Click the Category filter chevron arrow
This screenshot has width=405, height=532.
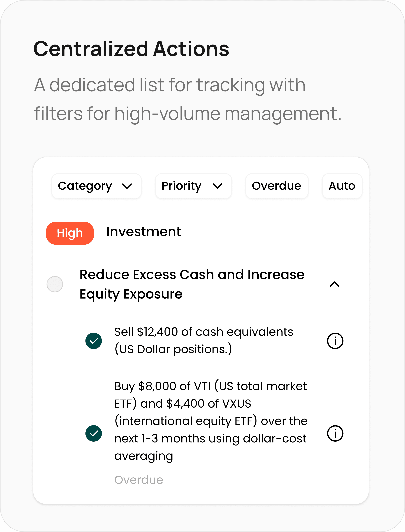point(127,186)
